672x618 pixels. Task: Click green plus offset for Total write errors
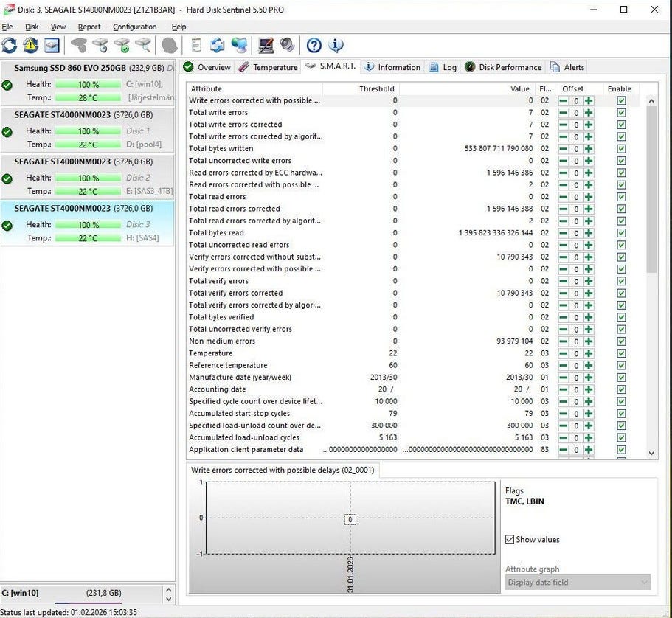588,113
